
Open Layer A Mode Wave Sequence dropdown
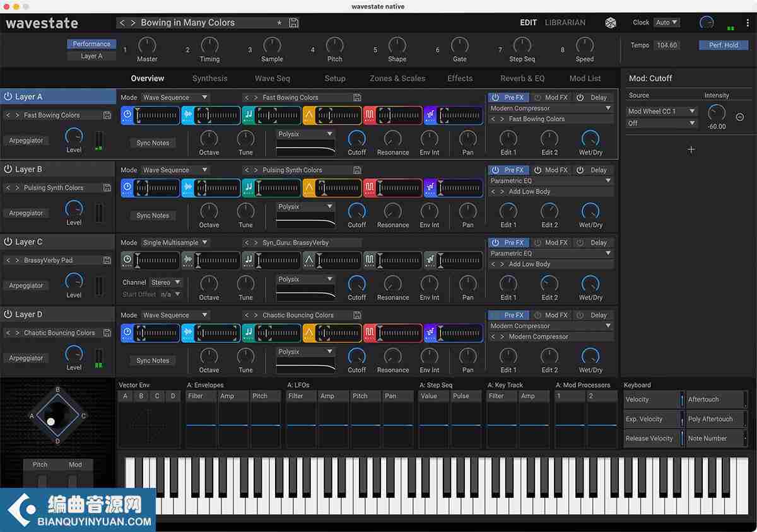175,98
